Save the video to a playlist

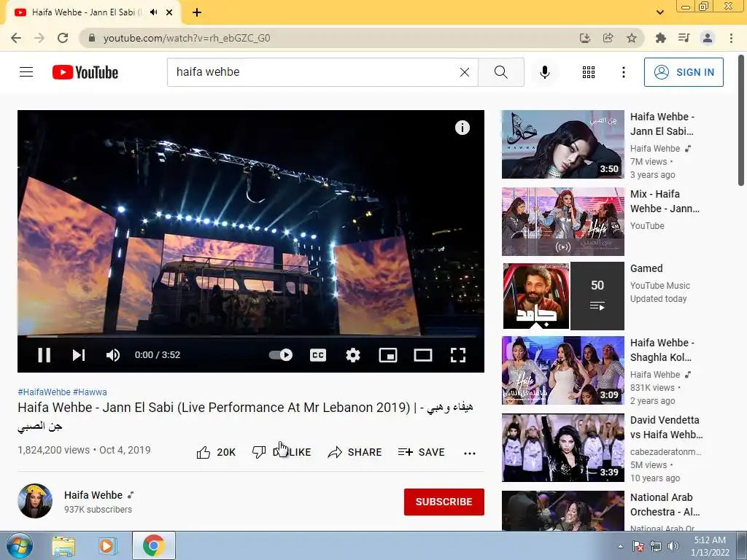(421, 452)
